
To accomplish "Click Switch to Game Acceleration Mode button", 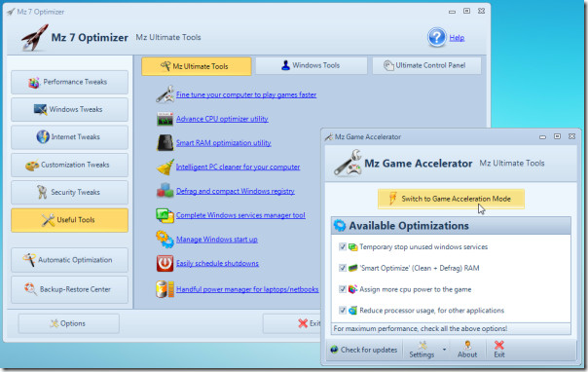I will 451,199.
